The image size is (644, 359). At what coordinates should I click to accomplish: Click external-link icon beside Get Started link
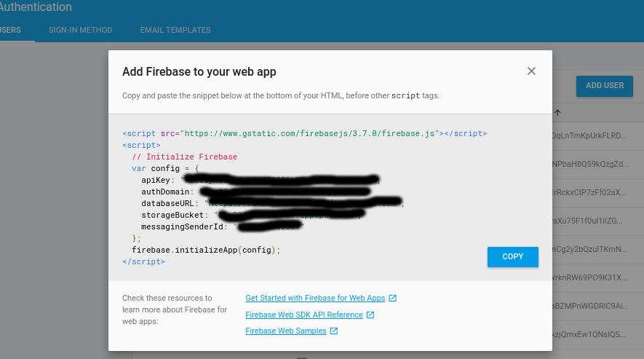[393, 298]
